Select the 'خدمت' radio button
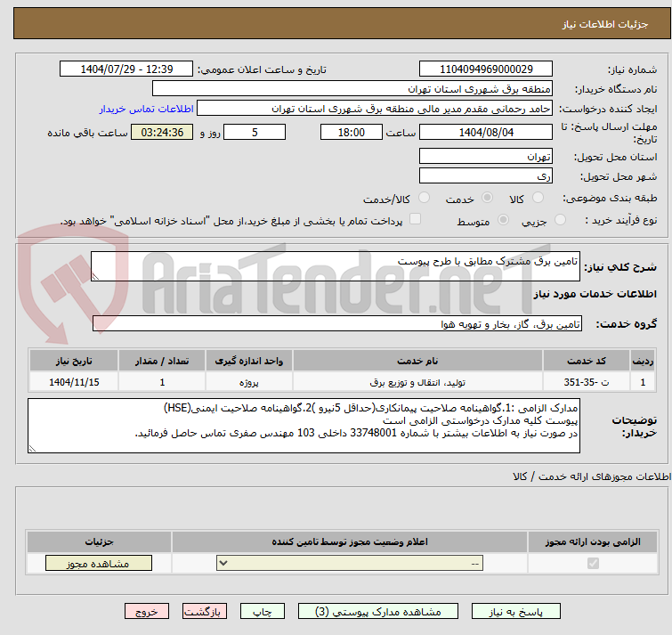 [x=487, y=198]
